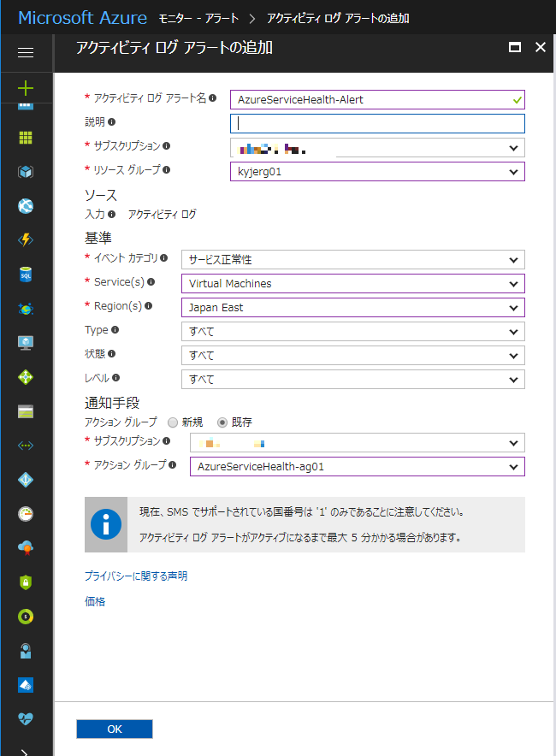
Task: Click the green plus Create resource icon
Action: 26,88
